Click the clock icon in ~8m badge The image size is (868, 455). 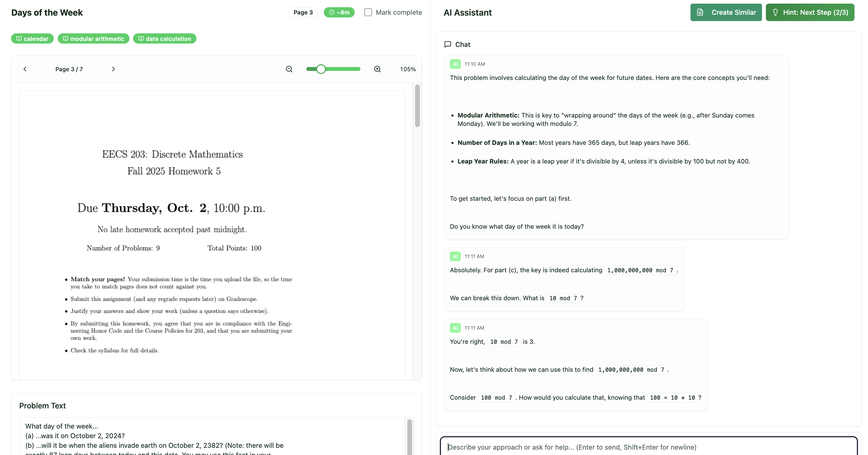click(332, 12)
